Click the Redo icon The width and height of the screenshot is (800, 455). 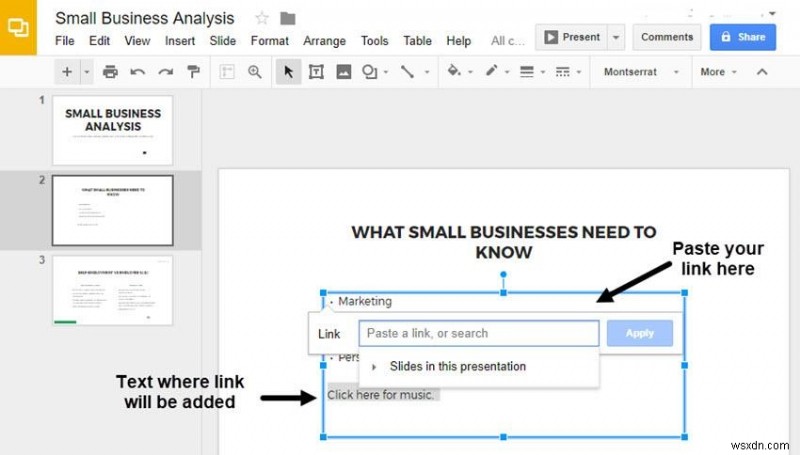click(165, 72)
